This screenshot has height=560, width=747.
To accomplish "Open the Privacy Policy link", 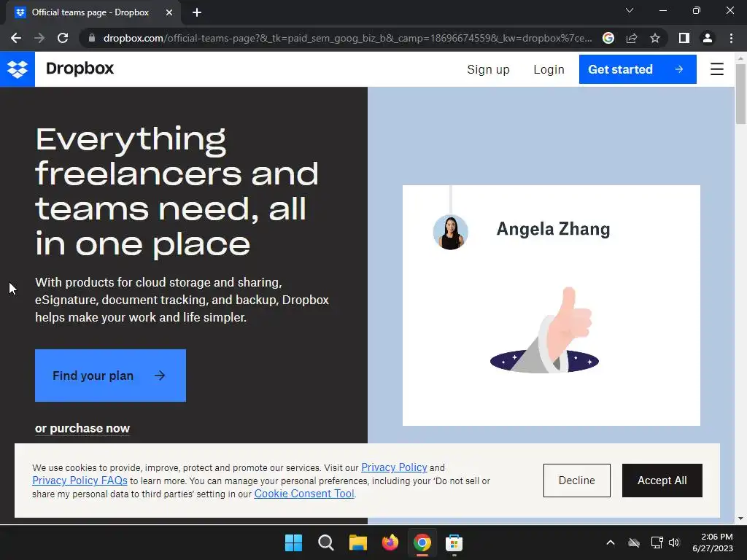I will (x=394, y=467).
